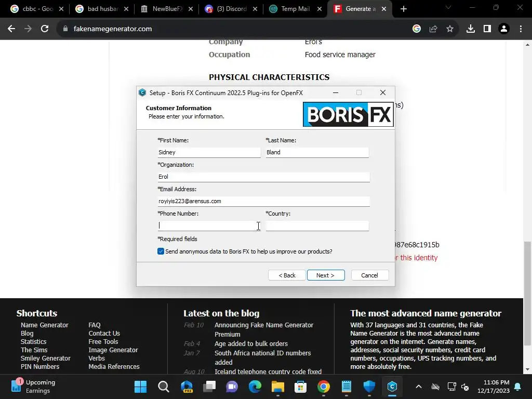Click the address bar URL
Image resolution: width=532 pixels, height=399 pixels.
pos(113,29)
